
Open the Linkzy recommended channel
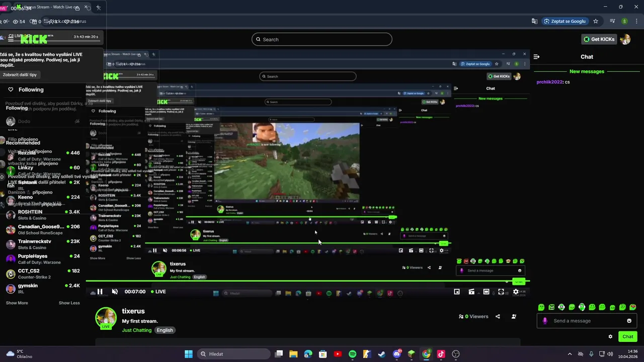(43, 170)
